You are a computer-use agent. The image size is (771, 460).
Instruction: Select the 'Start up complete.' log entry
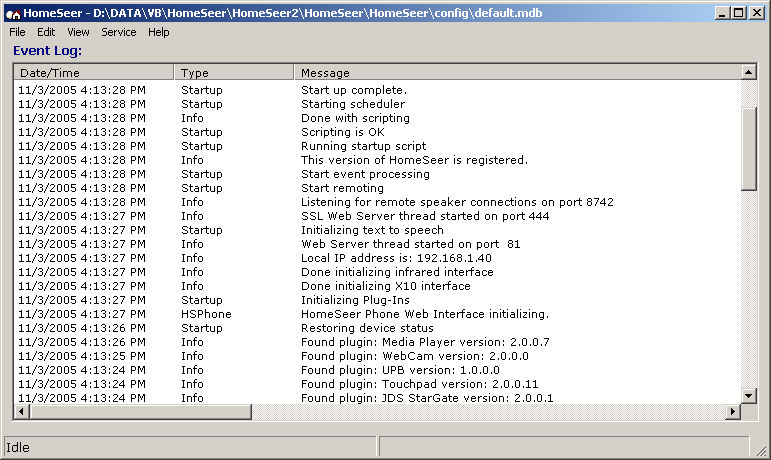(377, 90)
